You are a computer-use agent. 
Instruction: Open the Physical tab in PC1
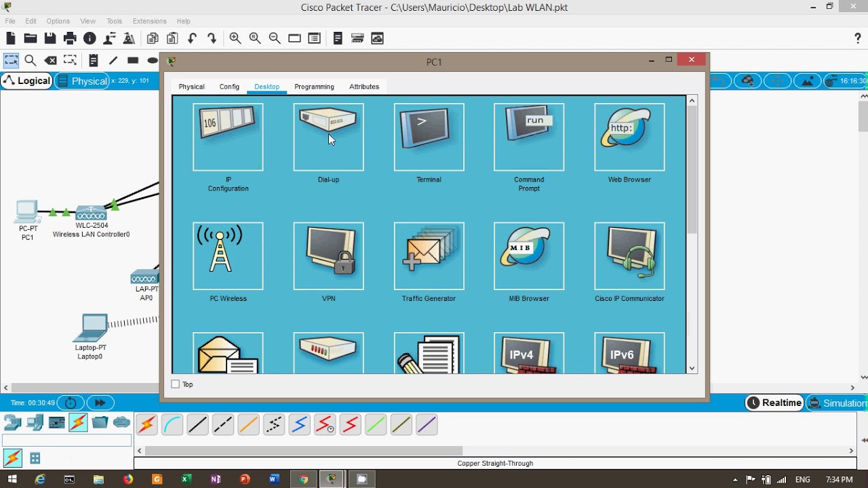point(191,87)
